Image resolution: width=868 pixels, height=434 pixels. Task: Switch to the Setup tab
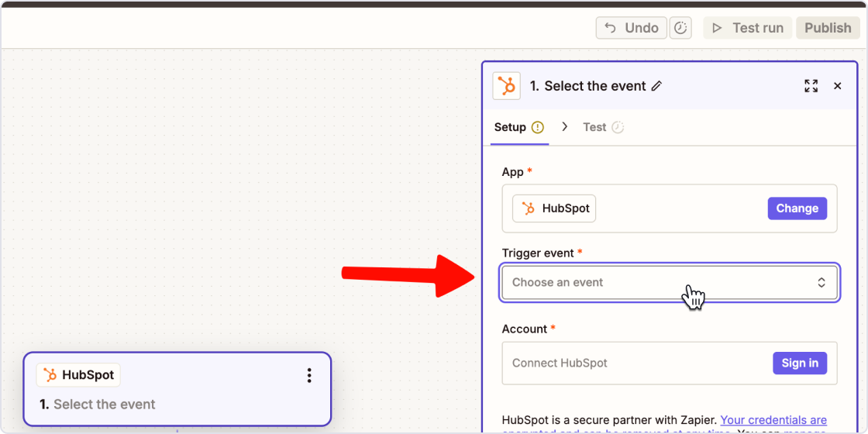click(x=519, y=127)
